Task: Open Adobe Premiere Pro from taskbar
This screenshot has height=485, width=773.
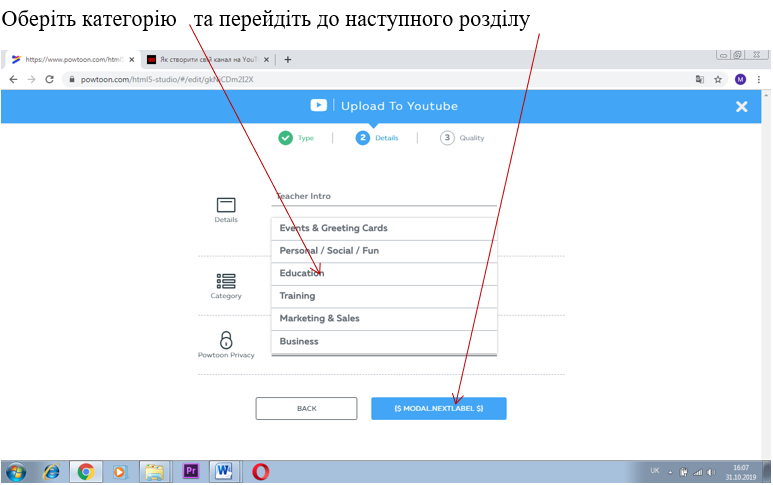Action: [190, 472]
